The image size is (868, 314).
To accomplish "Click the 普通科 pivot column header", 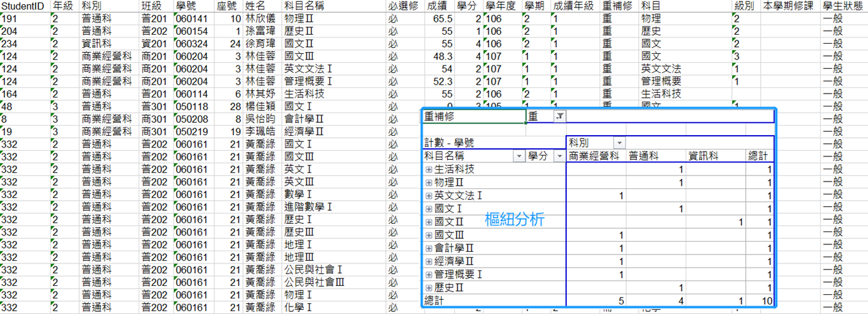I will tap(656, 156).
